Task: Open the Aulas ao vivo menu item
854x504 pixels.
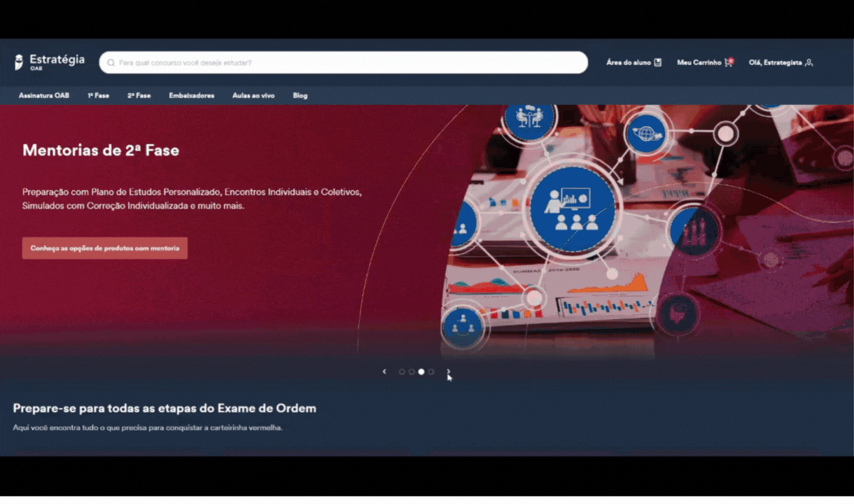Action: click(x=253, y=95)
